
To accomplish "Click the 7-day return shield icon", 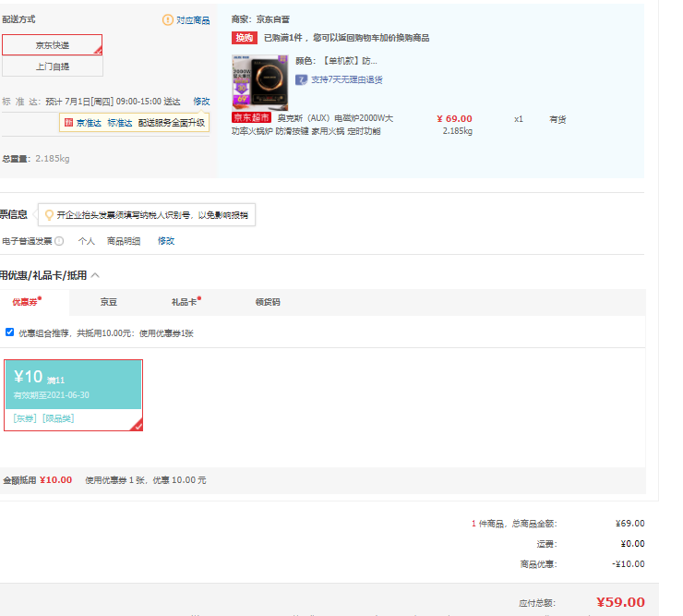I will [302, 79].
